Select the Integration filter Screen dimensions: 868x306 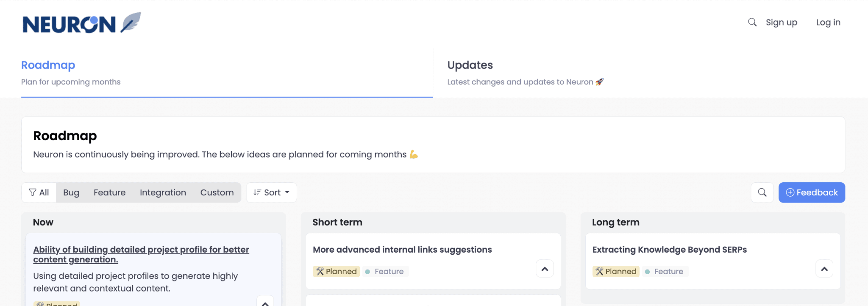pyautogui.click(x=162, y=192)
